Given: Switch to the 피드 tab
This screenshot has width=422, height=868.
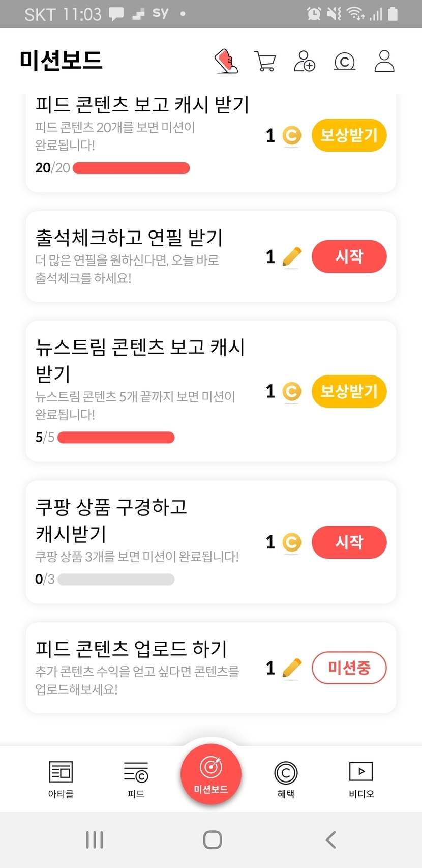Looking at the screenshot, I should tap(136, 778).
